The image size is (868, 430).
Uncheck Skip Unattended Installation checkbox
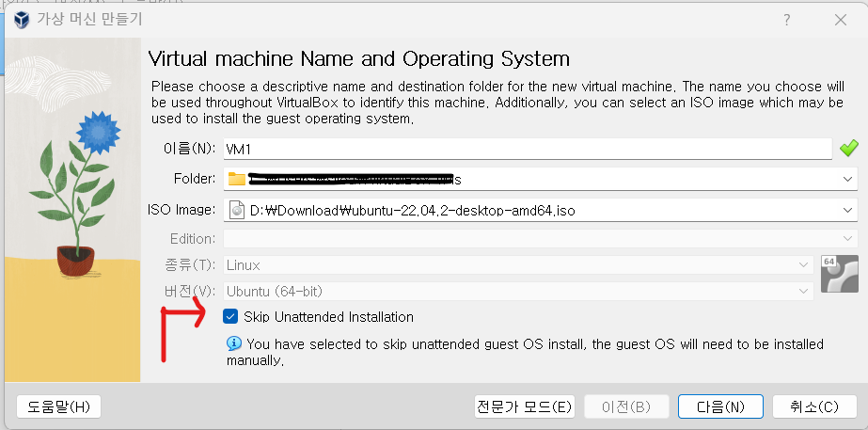[x=230, y=317]
